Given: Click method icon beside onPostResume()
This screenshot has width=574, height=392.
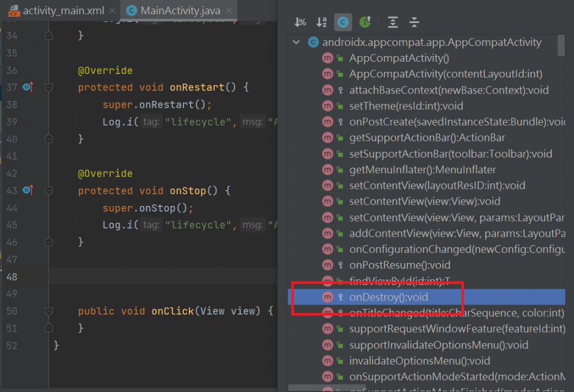Looking at the screenshot, I should [327, 265].
